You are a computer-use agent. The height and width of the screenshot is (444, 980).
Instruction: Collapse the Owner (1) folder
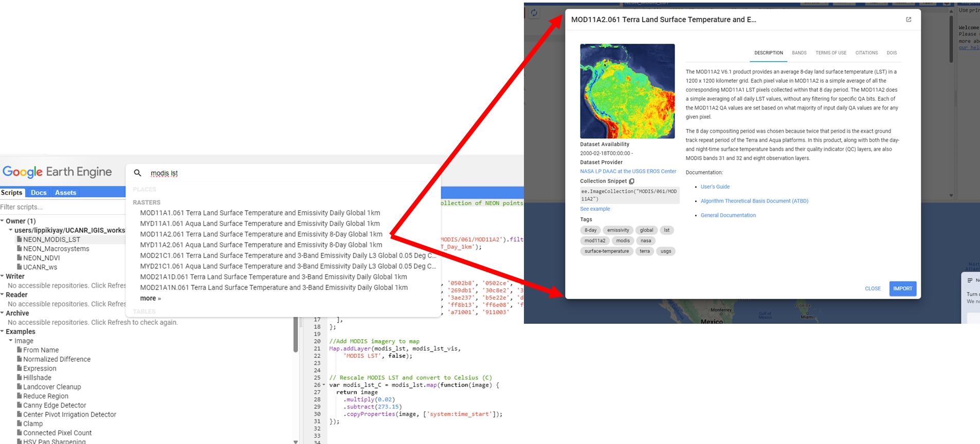coord(3,221)
